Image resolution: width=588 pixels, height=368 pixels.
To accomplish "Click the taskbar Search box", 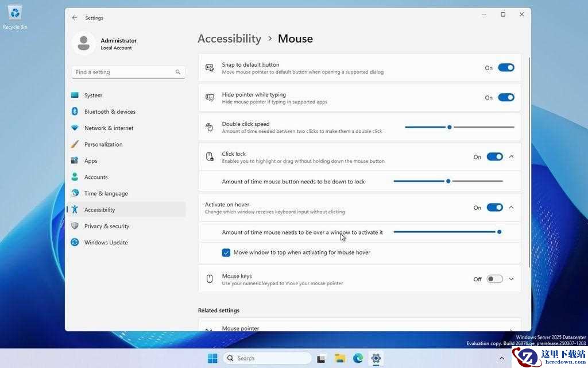I will point(268,358).
